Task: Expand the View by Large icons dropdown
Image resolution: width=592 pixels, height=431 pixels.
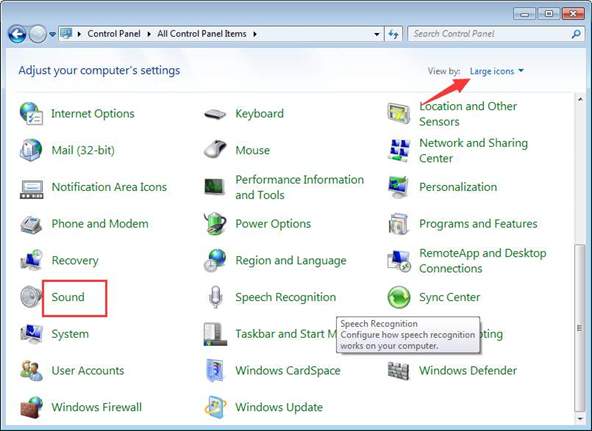Action: (x=496, y=71)
